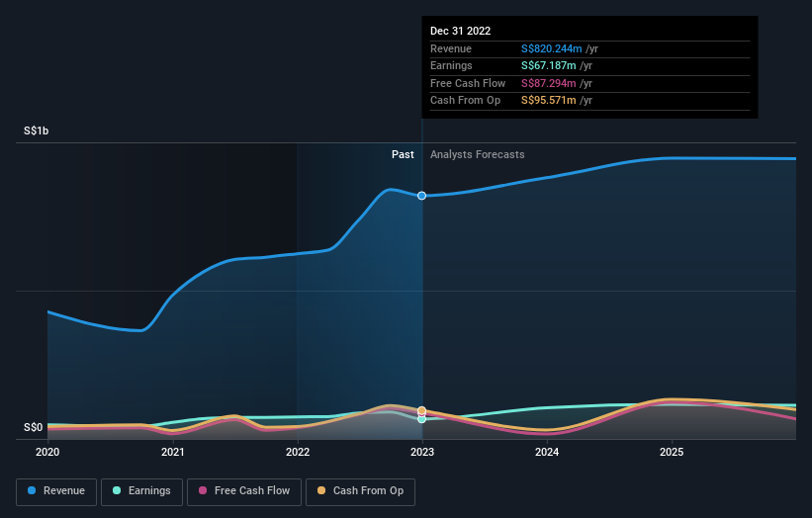812x518 pixels.
Task: Click the Earnings teal marker at 2023
Action: pos(422,419)
